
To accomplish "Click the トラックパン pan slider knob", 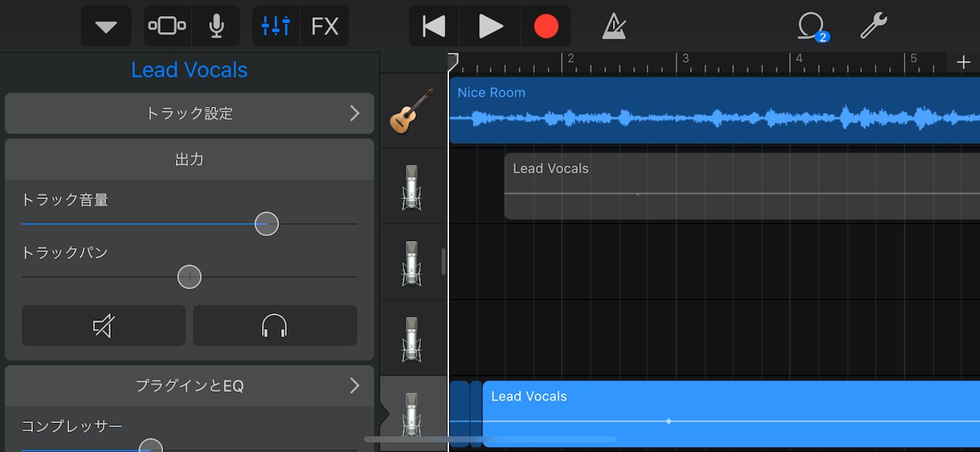I will tap(190, 277).
